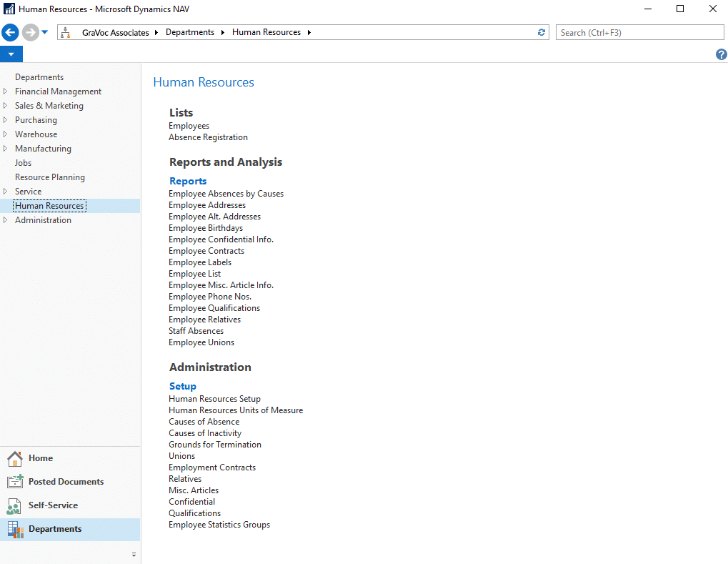This screenshot has width=728, height=564.
Task: Click the Departments building icon
Action: pos(15,529)
